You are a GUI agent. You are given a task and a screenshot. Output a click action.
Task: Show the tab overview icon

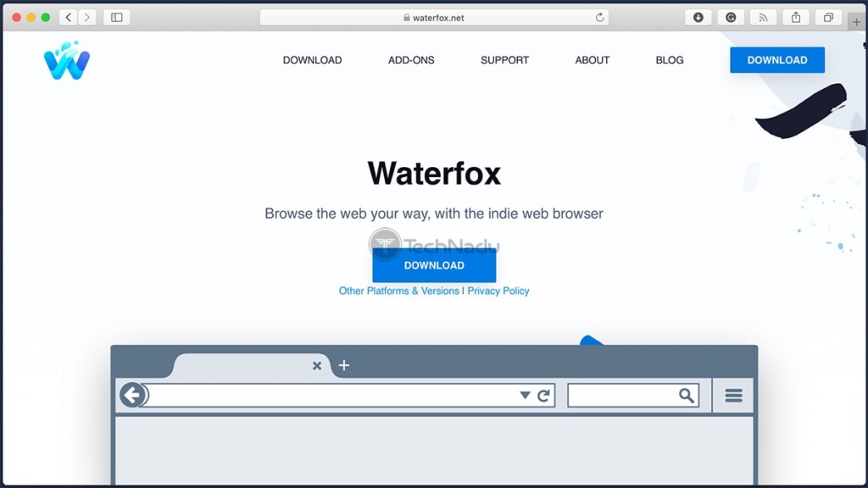pyautogui.click(x=828, y=18)
